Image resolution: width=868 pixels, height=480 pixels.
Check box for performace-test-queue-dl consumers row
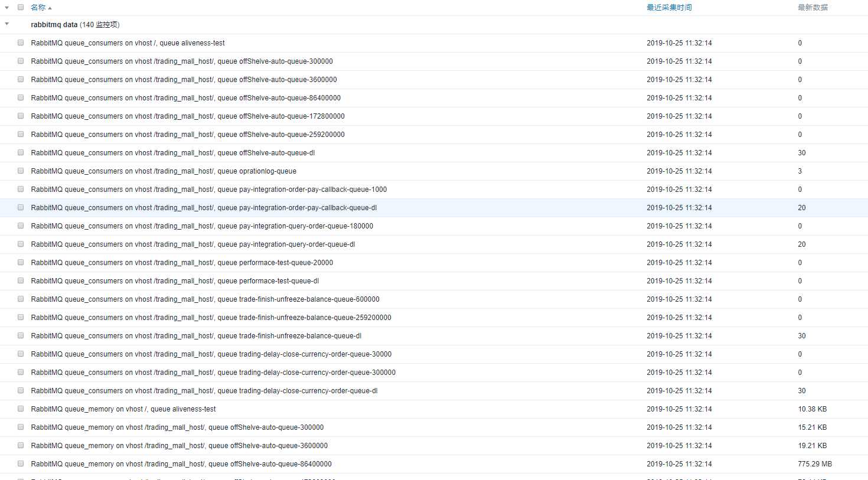[21, 280]
